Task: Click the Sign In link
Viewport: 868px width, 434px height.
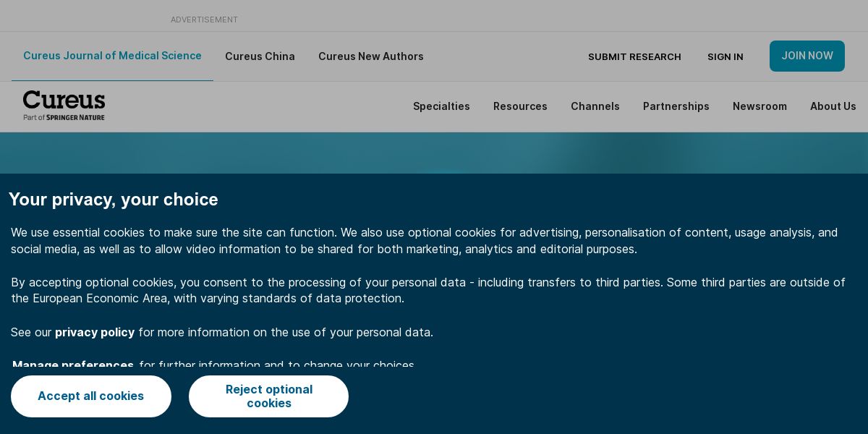Action: (726, 56)
